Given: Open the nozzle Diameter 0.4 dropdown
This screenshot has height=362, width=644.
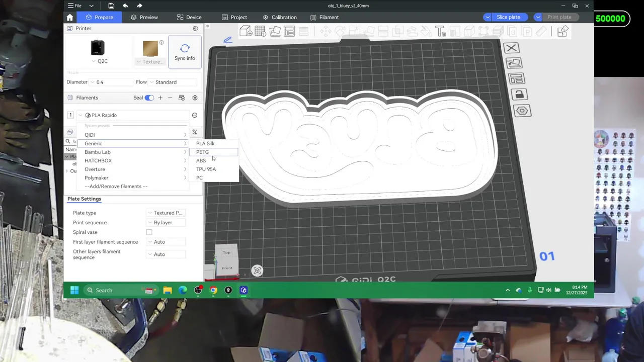Looking at the screenshot, I should tap(110, 82).
